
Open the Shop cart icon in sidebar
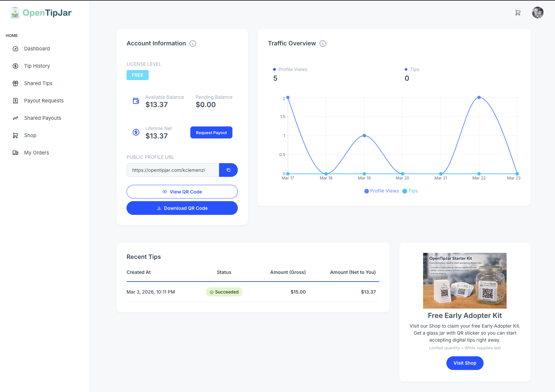point(16,135)
